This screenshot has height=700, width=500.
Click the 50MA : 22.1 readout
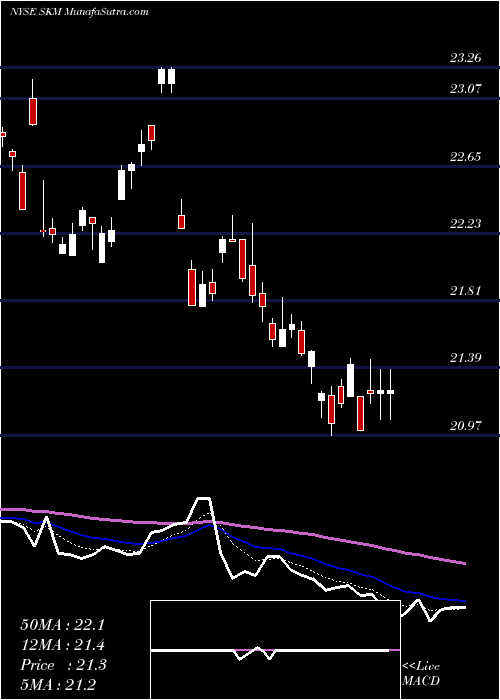coord(62,625)
